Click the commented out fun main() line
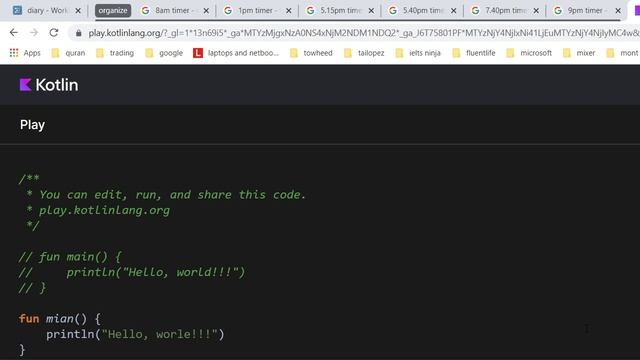The width and height of the screenshot is (640, 360). (x=70, y=257)
